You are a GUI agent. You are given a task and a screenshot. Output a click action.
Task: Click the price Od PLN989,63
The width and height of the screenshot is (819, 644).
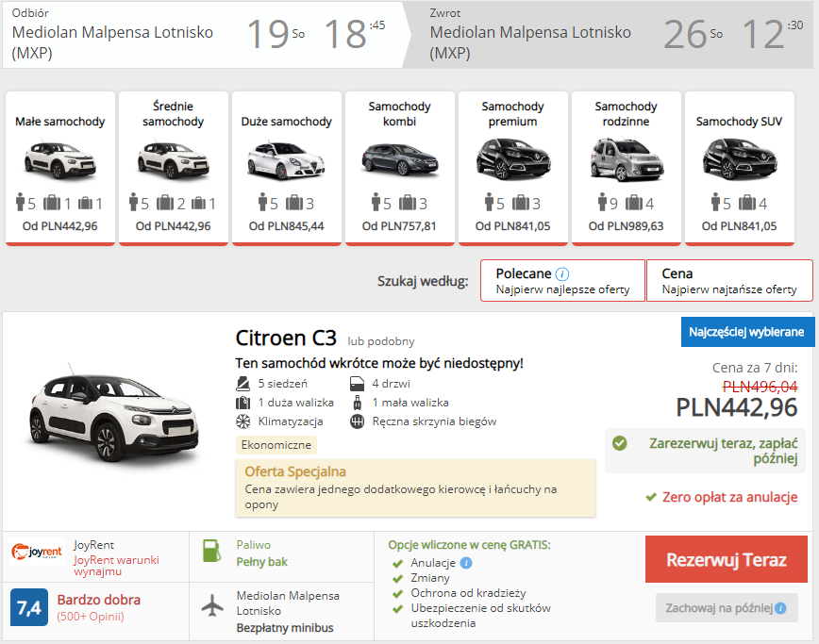tap(627, 226)
